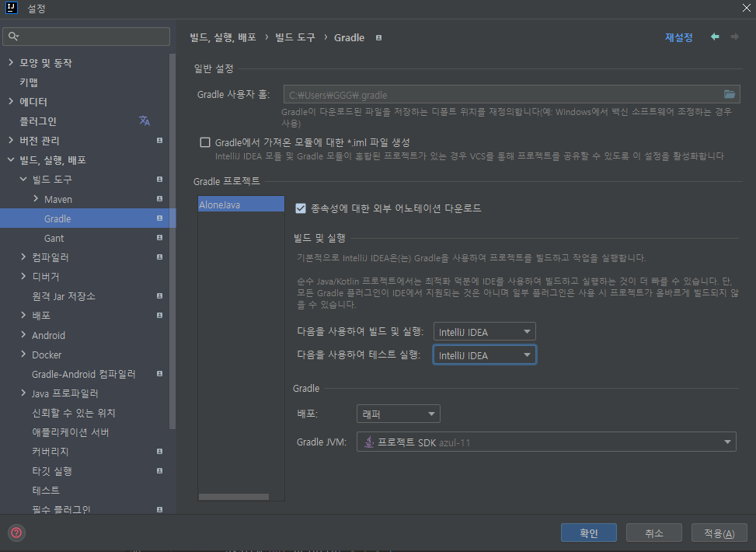Viewport: 756px width, 552px height.
Task: Expand the 디버거 tree node
Action: tap(23, 276)
